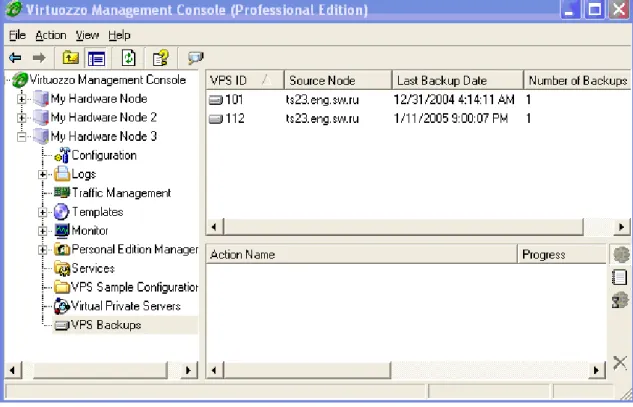The height and width of the screenshot is (407, 633).
Task: Select the Virtuozzo Management Console root icon
Action: (20, 80)
